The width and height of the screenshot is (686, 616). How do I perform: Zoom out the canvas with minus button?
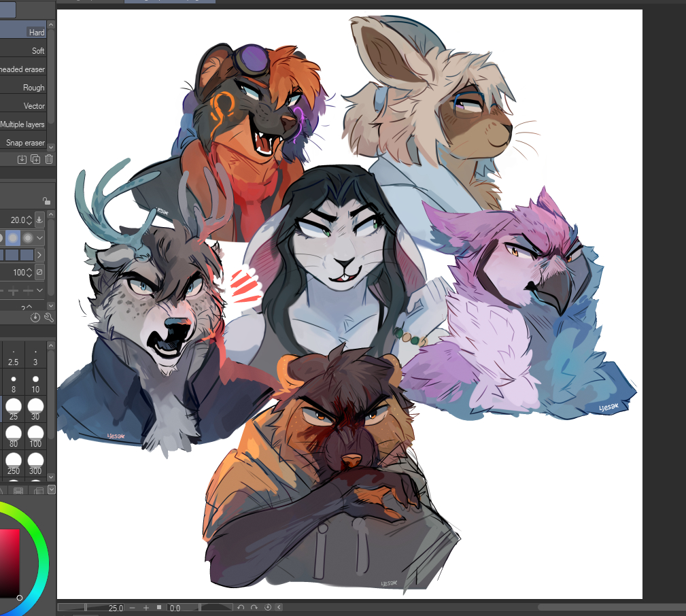tap(132, 607)
